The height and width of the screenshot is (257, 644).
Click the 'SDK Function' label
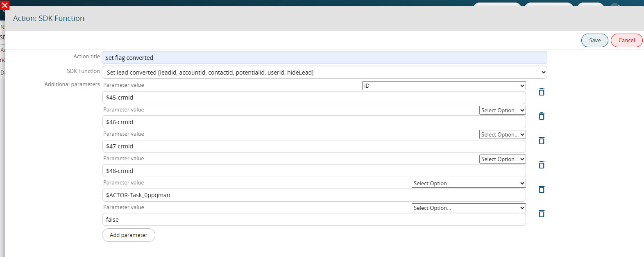[x=83, y=71]
